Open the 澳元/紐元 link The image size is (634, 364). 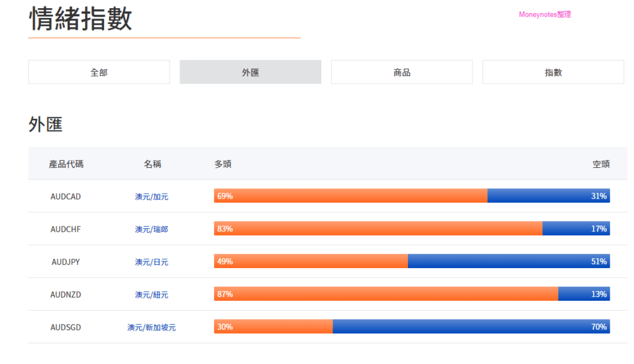tap(152, 295)
